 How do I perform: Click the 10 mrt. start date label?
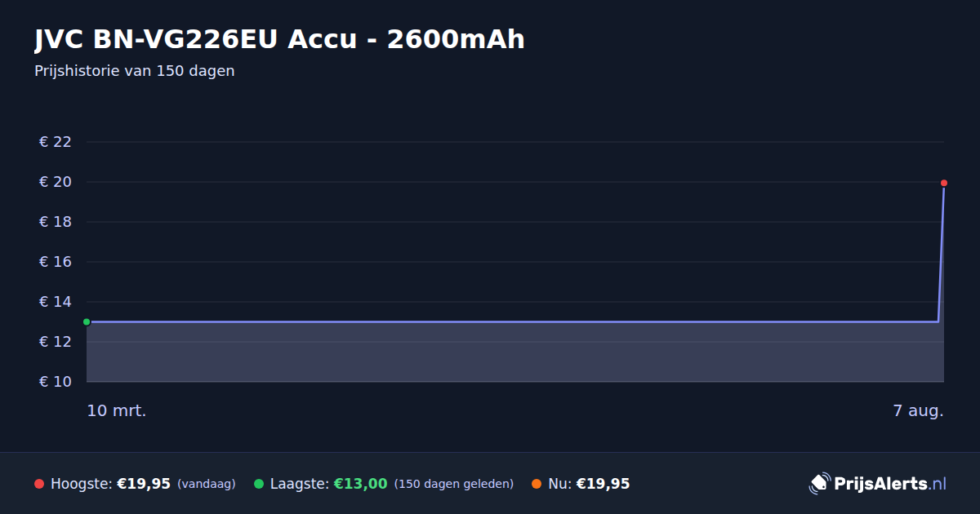117,411
